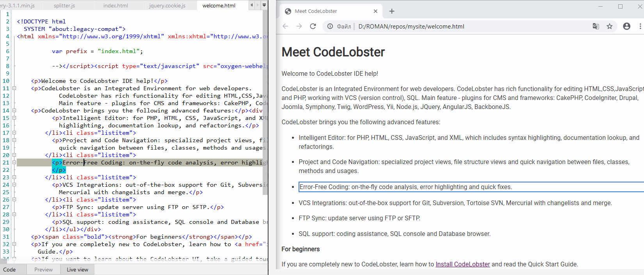Open the Chrome profile account icon
This screenshot has width=644, height=275.
point(626,26)
